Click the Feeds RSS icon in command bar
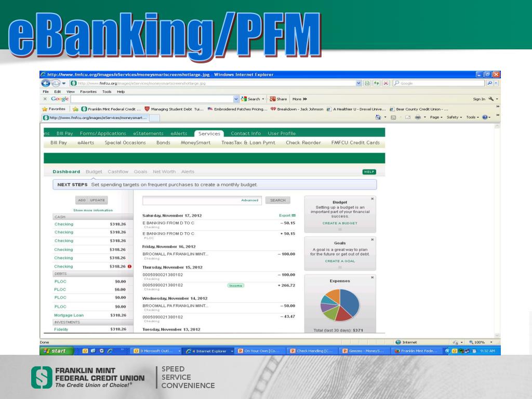This screenshot has height=399, width=532. pos(393,117)
